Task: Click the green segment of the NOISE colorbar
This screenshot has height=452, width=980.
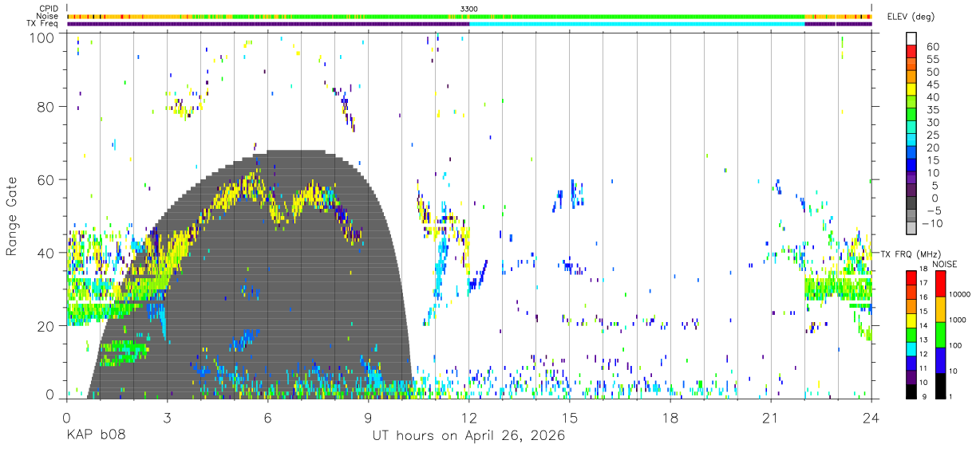Action: point(939,335)
